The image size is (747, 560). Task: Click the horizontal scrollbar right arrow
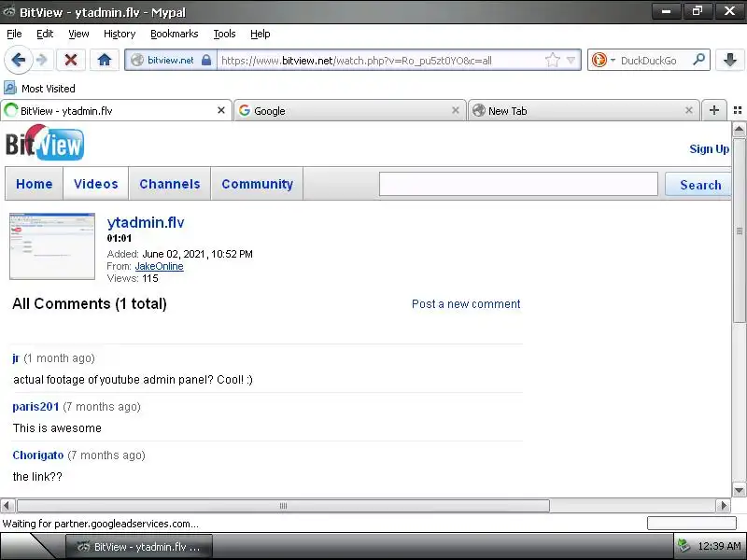[723, 505]
